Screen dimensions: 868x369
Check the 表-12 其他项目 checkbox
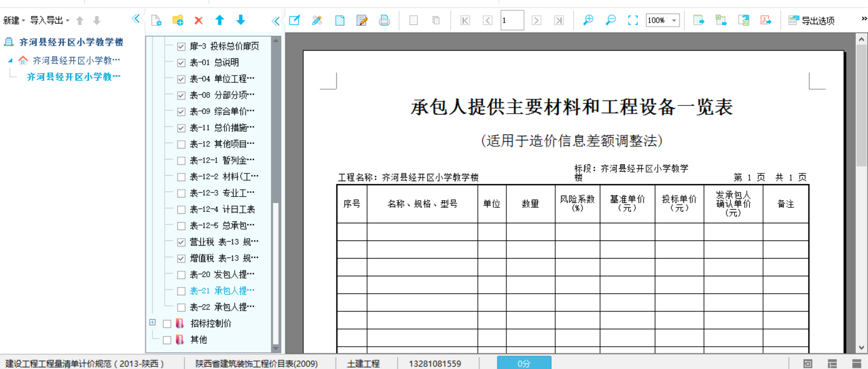(181, 144)
